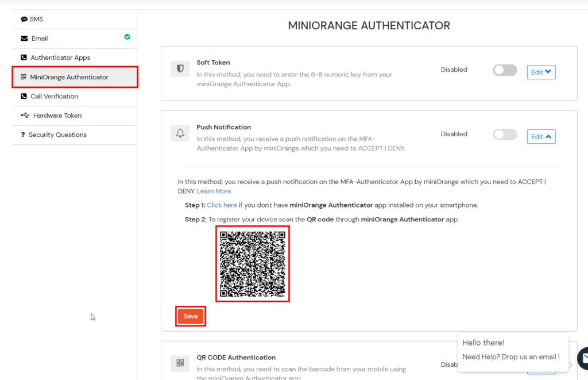The image size is (588, 380).
Task: Follow the Learn More link
Action: (215, 191)
